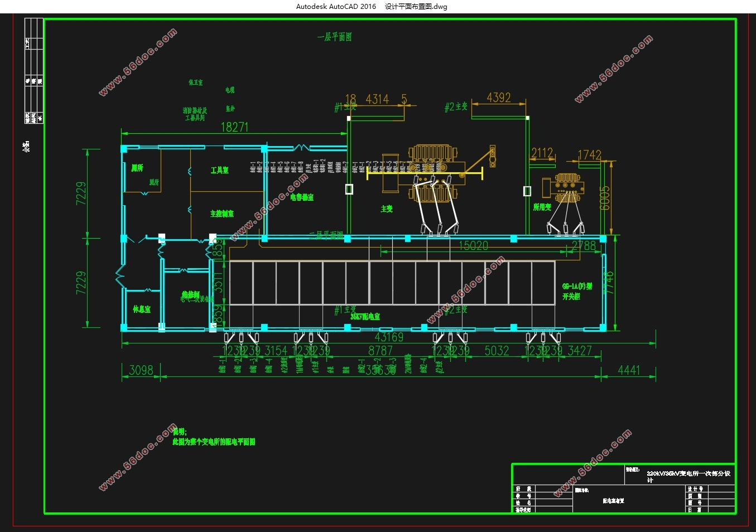Click the 2788 dimension text
Screen dimensions: 756x532
point(584,245)
